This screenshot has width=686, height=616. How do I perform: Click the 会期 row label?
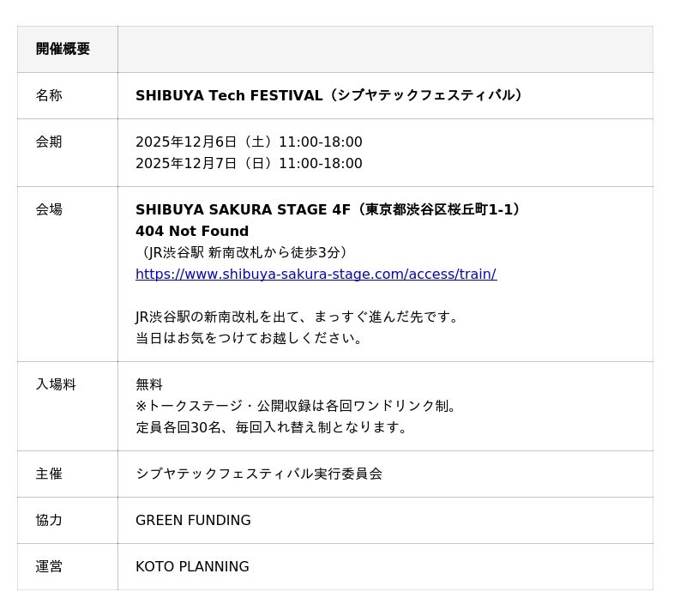tap(49, 142)
